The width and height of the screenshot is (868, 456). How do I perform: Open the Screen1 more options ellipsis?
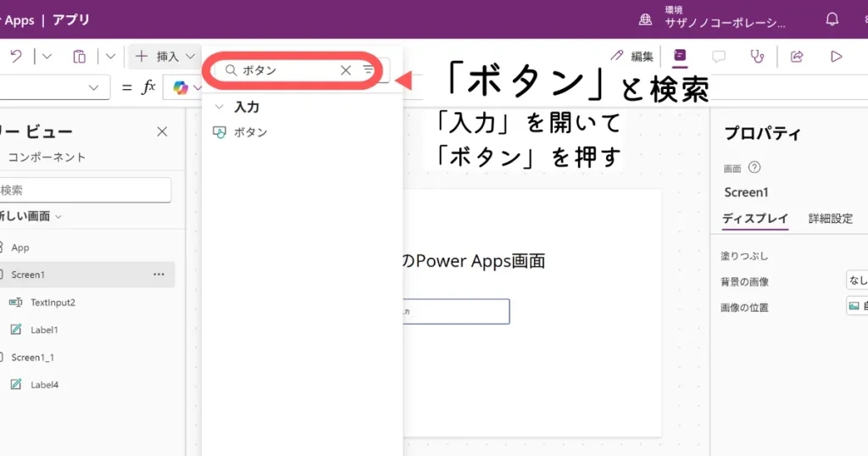[x=159, y=275]
